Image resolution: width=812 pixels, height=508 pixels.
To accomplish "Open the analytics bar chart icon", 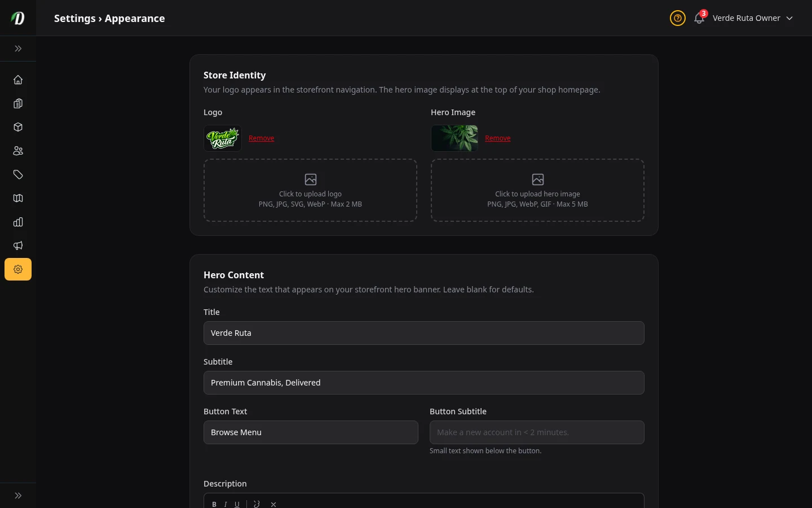I will pos(18,222).
